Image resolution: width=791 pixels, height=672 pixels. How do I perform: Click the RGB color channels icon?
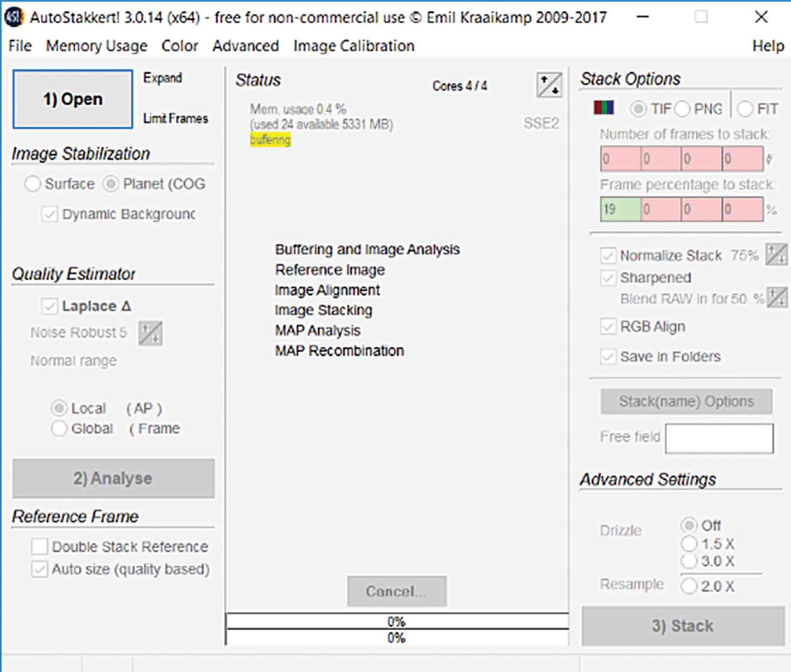(604, 107)
